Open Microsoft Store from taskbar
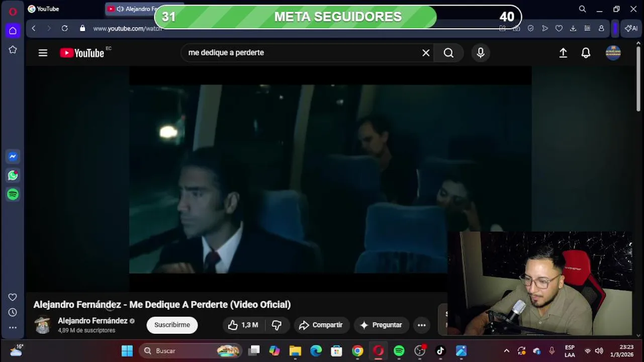 pyautogui.click(x=336, y=351)
